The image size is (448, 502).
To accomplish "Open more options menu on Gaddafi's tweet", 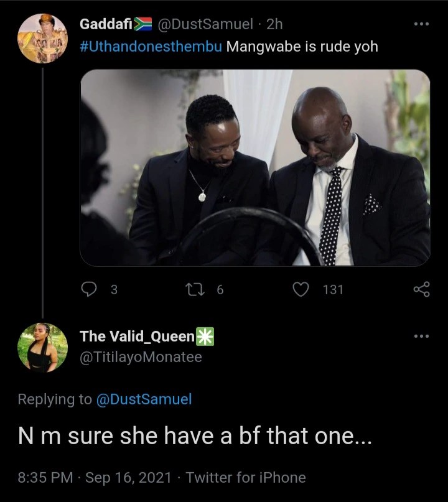I will tap(421, 24).
